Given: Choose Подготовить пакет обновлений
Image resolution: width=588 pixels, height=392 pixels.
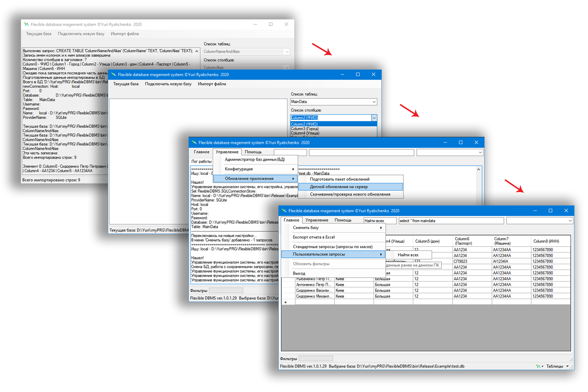Looking at the screenshot, I should (350, 179).
